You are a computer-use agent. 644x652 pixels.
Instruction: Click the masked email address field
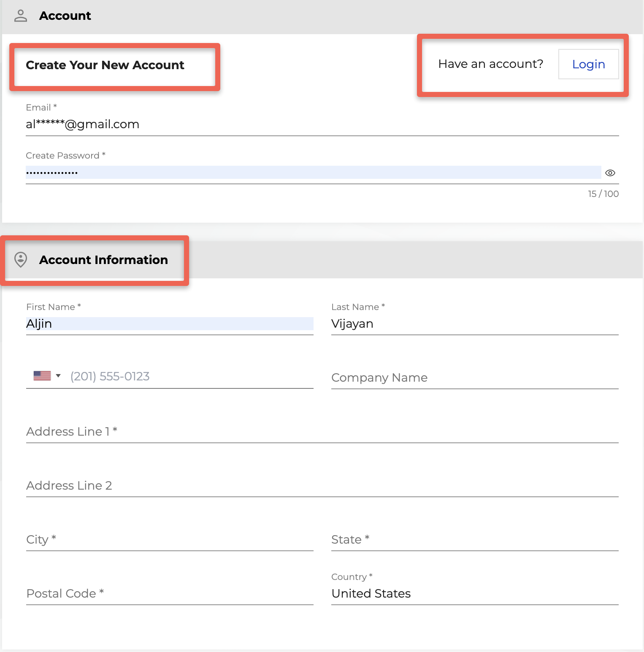[169, 124]
